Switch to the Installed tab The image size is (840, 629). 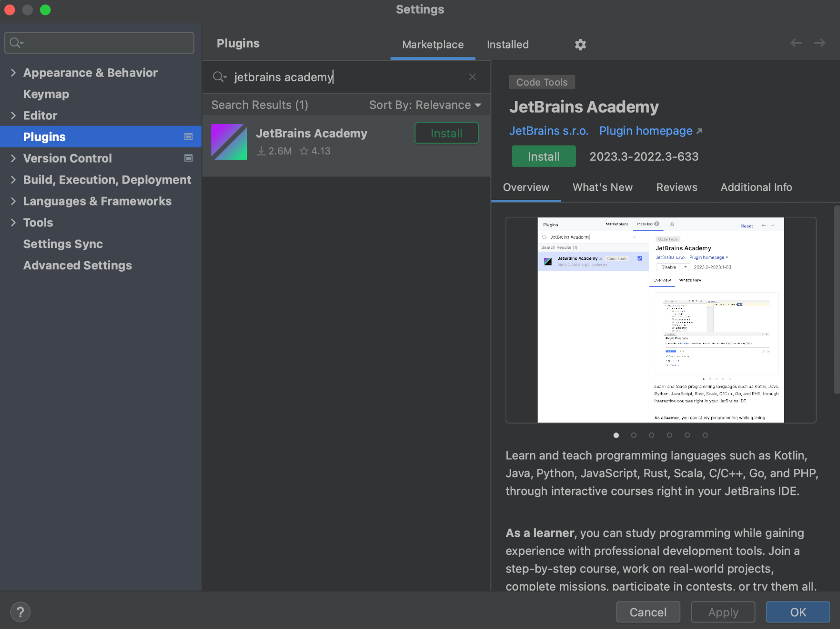(x=507, y=44)
